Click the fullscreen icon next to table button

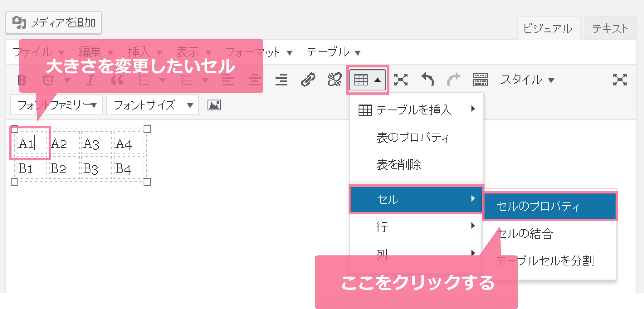tap(401, 80)
